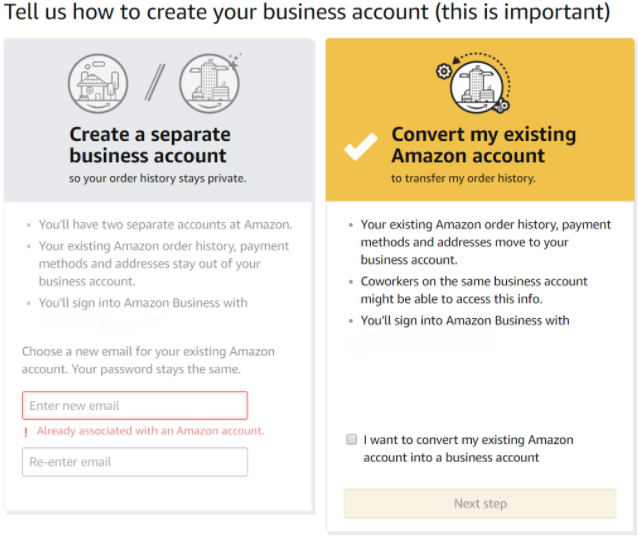The image size is (638, 541).
Task: Click the "I want to convert my existing Amazon account" label
Action: coord(468,448)
